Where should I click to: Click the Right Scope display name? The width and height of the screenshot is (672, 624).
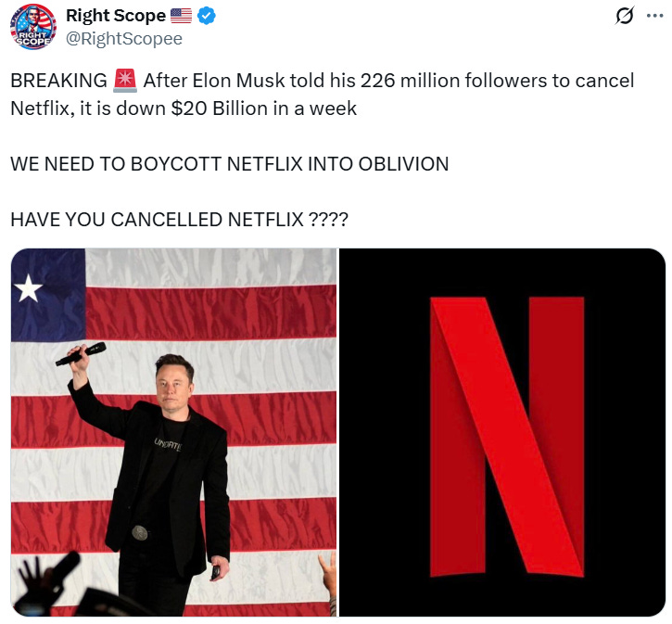click(116, 16)
